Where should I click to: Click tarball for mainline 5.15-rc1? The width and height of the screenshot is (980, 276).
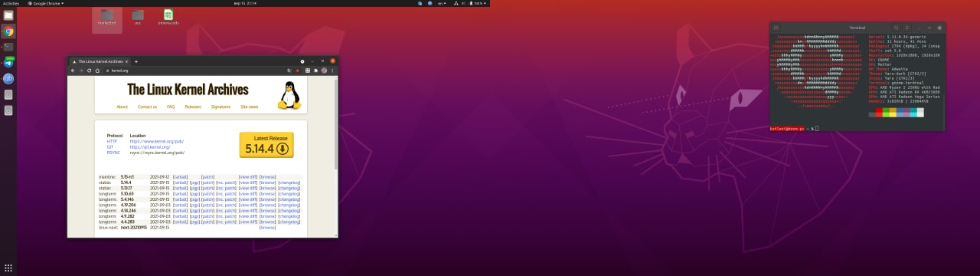pyautogui.click(x=181, y=177)
